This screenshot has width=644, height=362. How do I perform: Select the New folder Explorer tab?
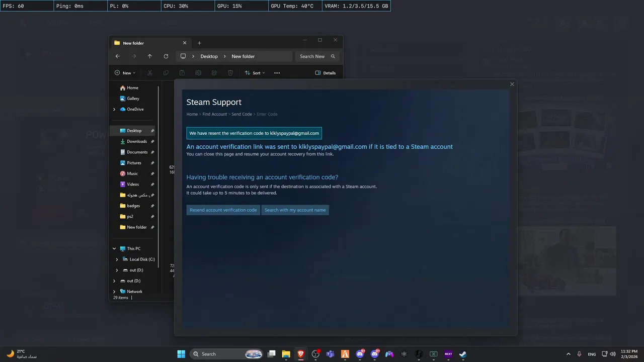coord(150,43)
